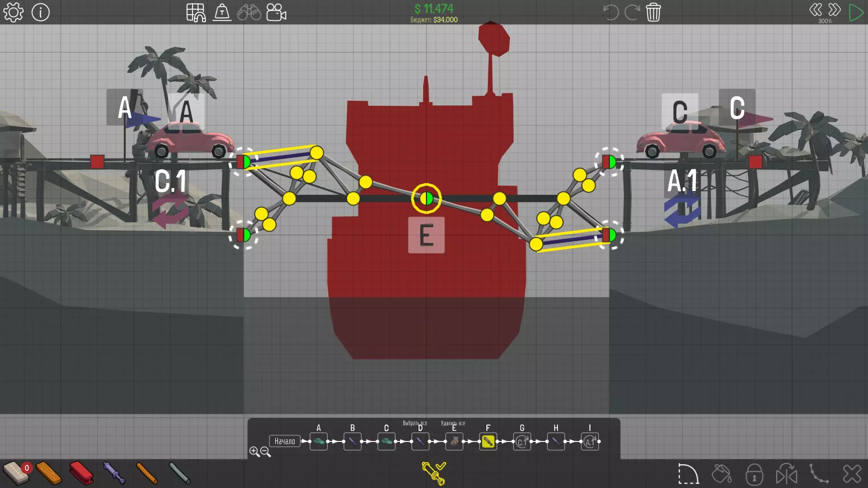Open the hydraulic controller tool
The height and width of the screenshot is (488, 868).
(x=434, y=473)
